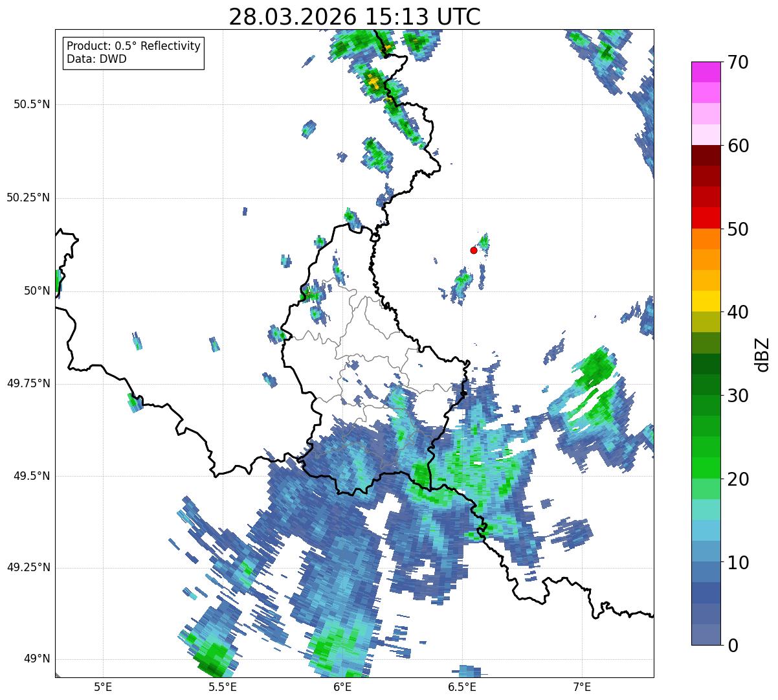This screenshot has width=778, height=700.
Task: Click the 49.25°N latitude tick label
Action: [28, 568]
